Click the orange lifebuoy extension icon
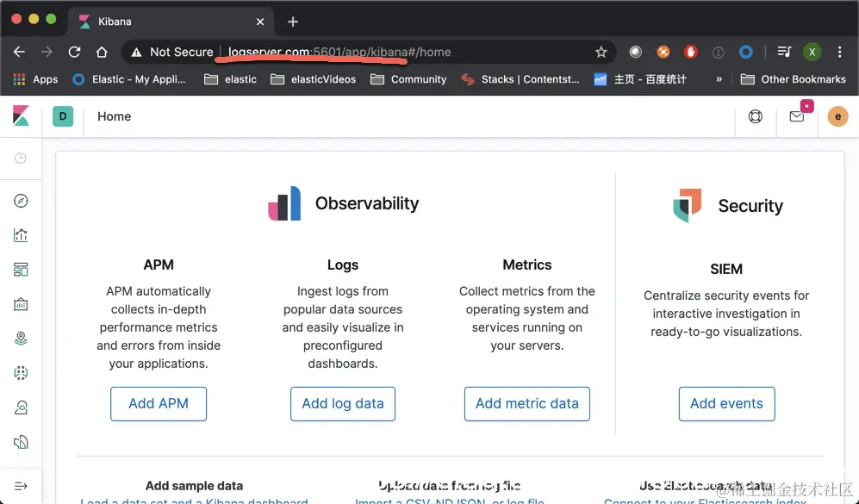This screenshot has height=504, width=859. point(663,52)
